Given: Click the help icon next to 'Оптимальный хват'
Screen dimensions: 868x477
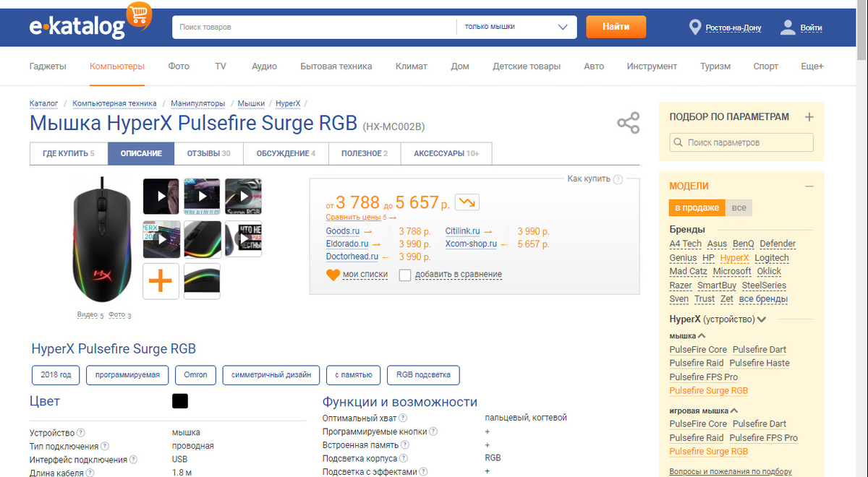Looking at the screenshot, I should 403,418.
